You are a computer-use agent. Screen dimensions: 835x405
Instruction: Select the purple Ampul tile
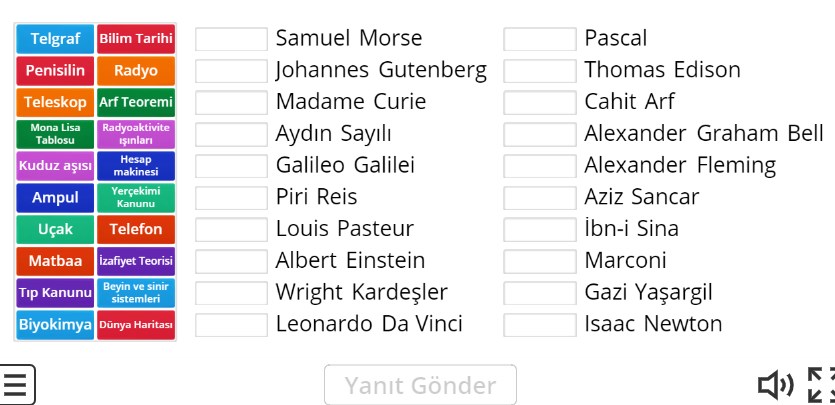[55, 198]
